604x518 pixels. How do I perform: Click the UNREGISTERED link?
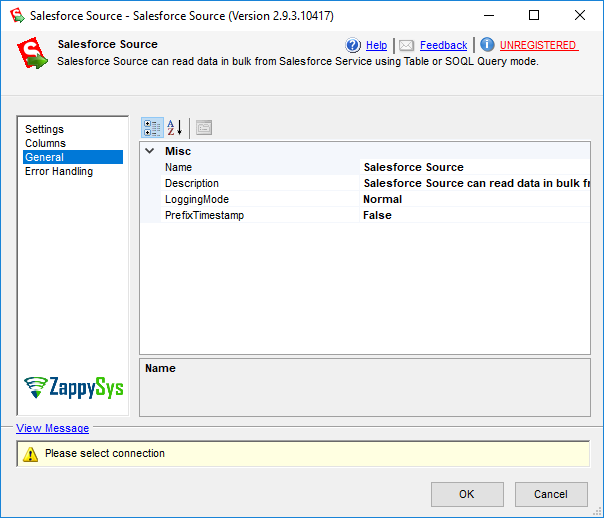tap(539, 45)
